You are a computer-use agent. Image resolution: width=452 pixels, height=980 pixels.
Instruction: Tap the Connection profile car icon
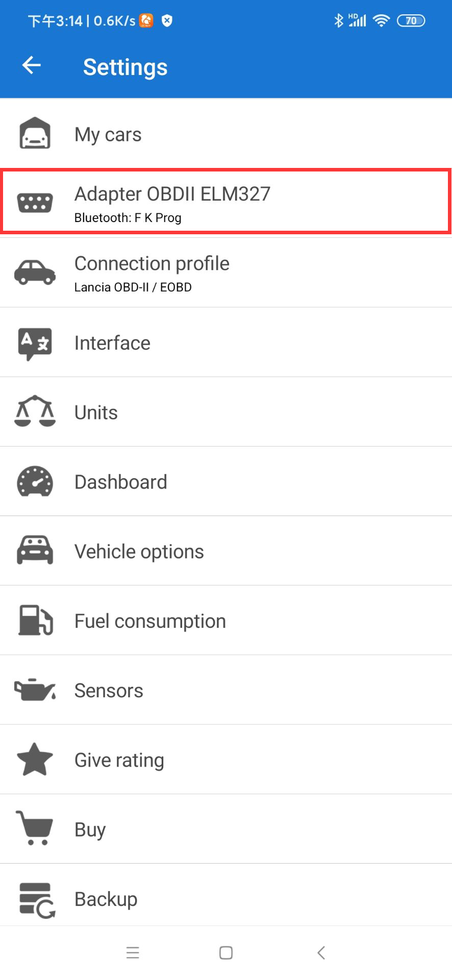[35, 272]
